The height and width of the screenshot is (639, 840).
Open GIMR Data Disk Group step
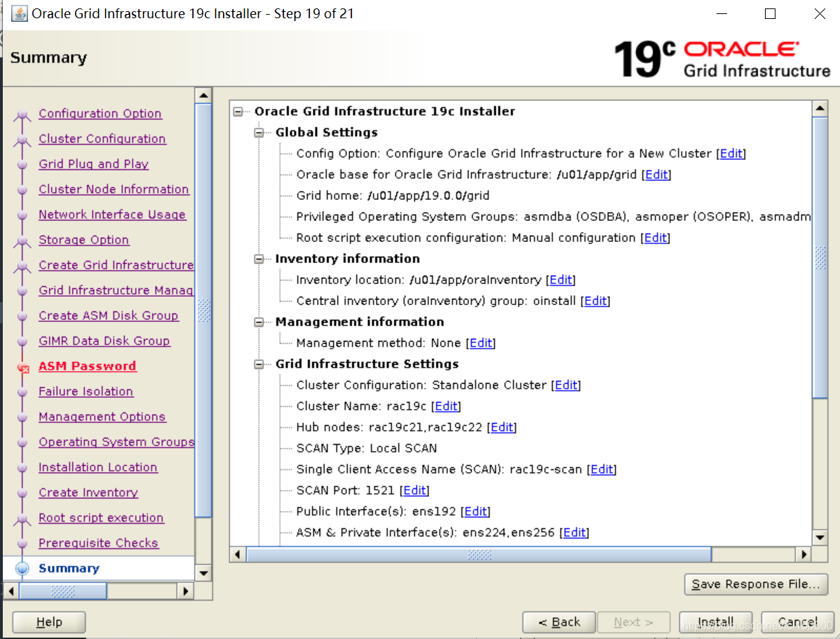[104, 341]
